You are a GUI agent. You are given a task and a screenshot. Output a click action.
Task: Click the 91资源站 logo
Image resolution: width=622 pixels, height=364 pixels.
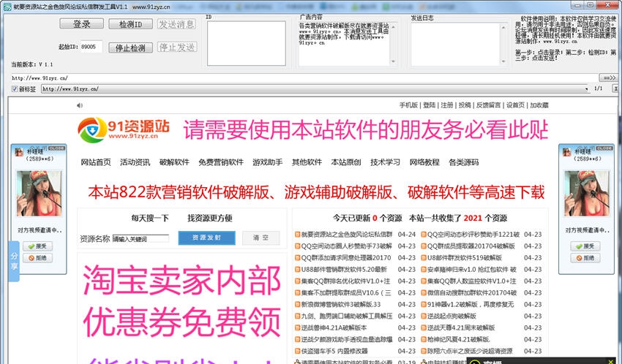124,129
